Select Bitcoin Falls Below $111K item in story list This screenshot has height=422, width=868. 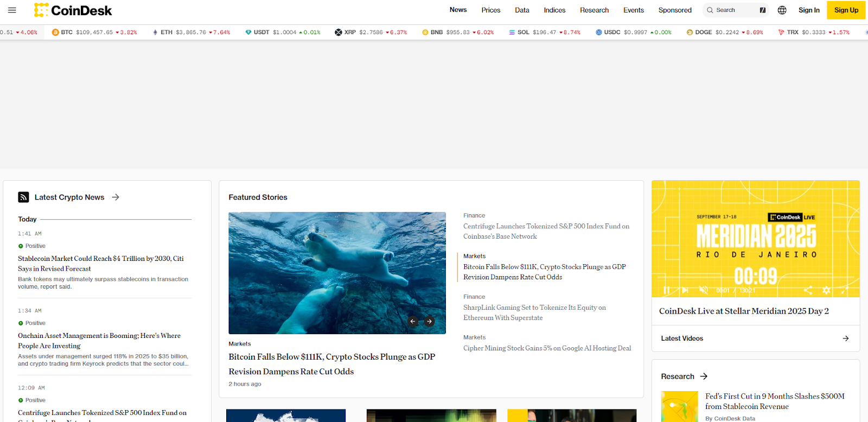[x=545, y=272]
